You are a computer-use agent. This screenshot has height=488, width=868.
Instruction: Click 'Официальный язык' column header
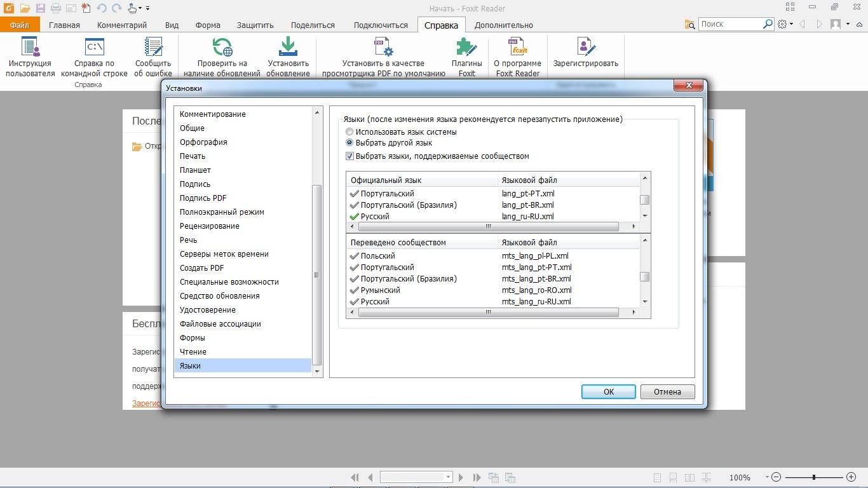422,180
